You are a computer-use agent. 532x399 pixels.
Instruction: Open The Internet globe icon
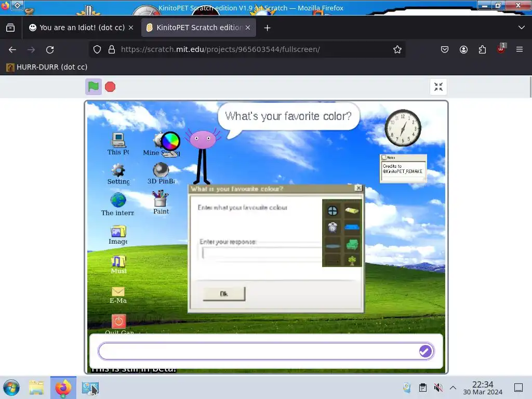pyautogui.click(x=118, y=204)
